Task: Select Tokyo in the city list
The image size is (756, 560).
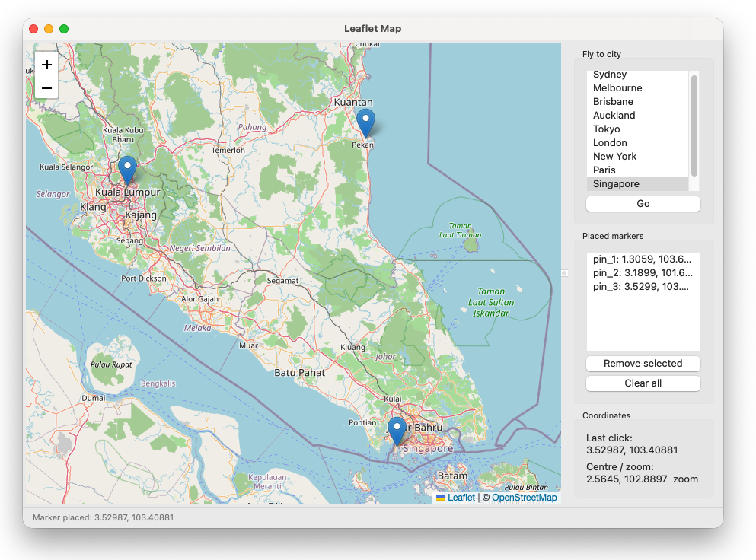Action: tap(607, 129)
